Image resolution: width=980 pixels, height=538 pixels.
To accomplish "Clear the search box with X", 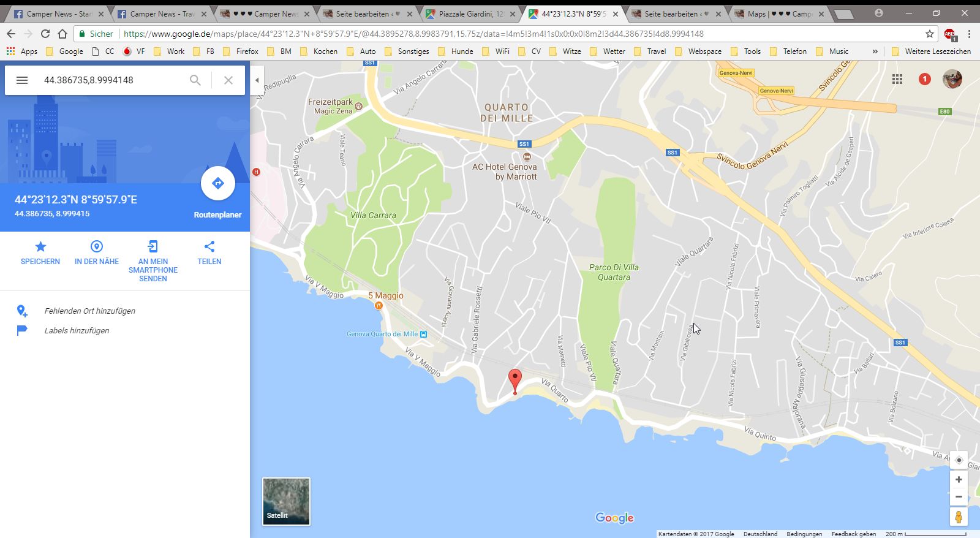I will (228, 80).
